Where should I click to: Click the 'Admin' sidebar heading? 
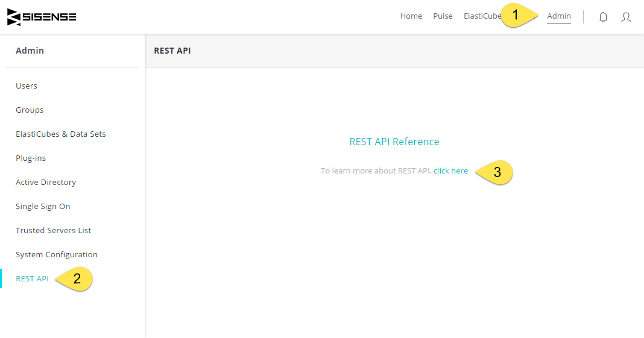30,51
